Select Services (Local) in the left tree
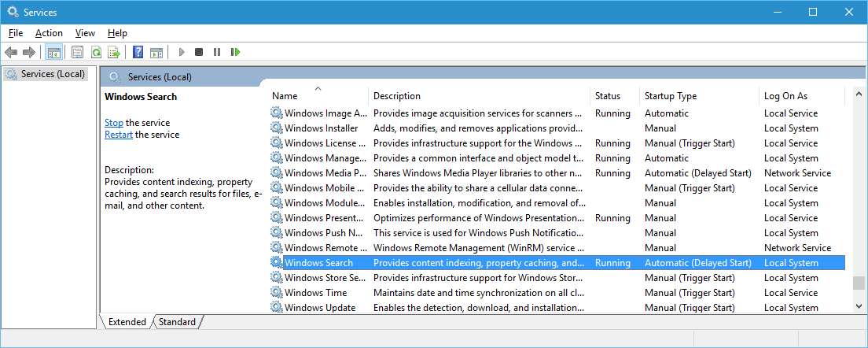Image resolution: width=868 pixels, height=348 pixels. (x=52, y=74)
